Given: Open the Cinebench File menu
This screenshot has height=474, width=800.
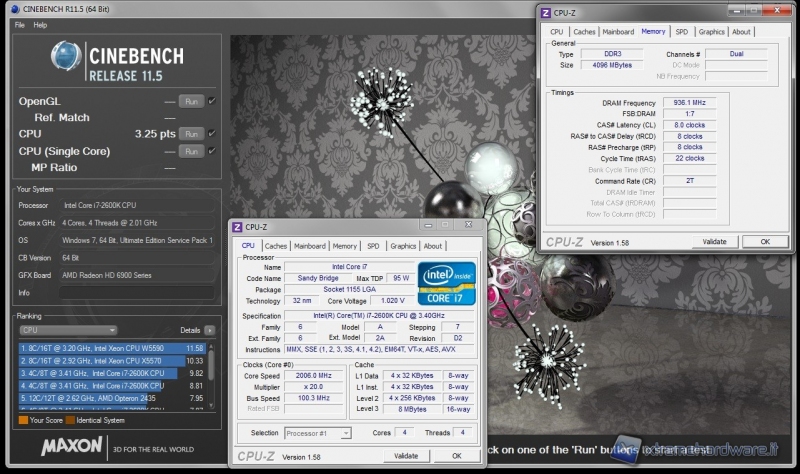Looking at the screenshot, I should (x=20, y=24).
